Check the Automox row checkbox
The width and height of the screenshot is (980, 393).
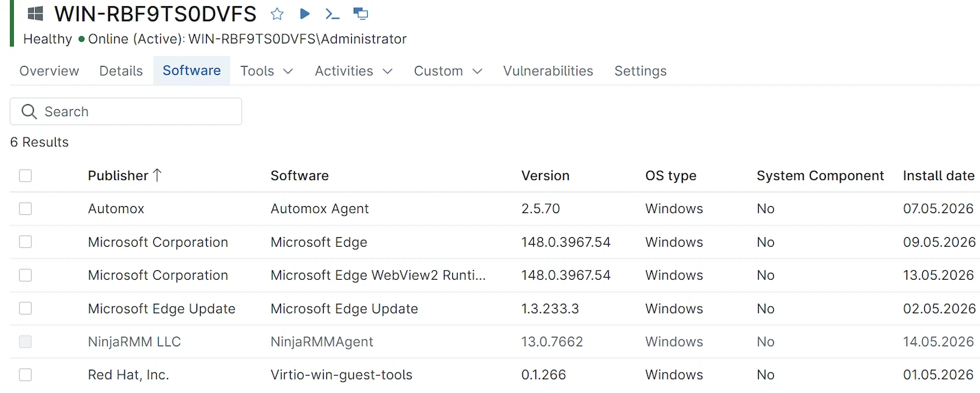pos(25,209)
